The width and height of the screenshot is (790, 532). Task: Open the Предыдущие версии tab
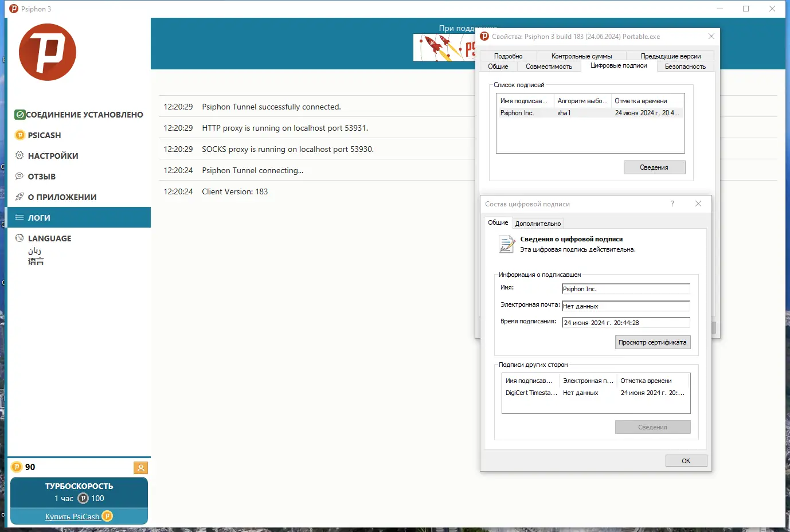click(671, 56)
